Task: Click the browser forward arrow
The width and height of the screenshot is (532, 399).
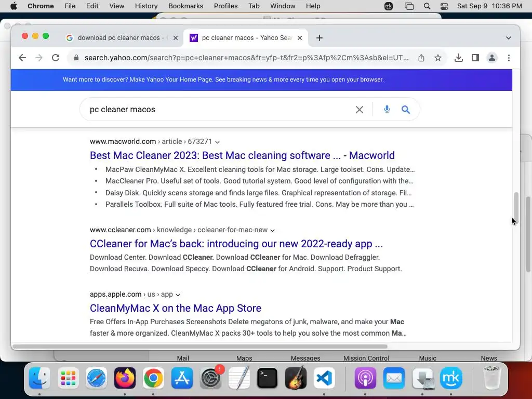Action: click(39, 58)
